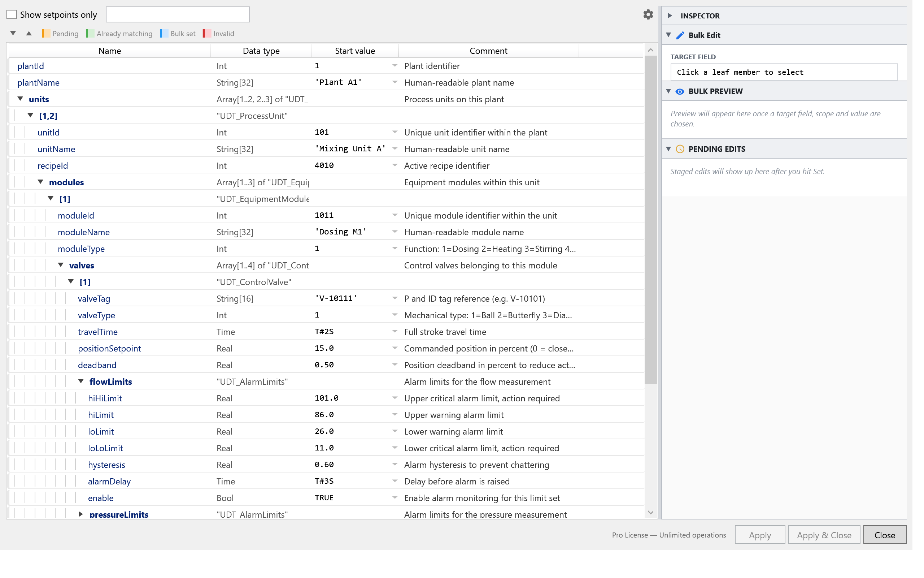Expand the pressureLimits node
The height and width of the screenshot is (578, 924).
pyautogui.click(x=80, y=514)
